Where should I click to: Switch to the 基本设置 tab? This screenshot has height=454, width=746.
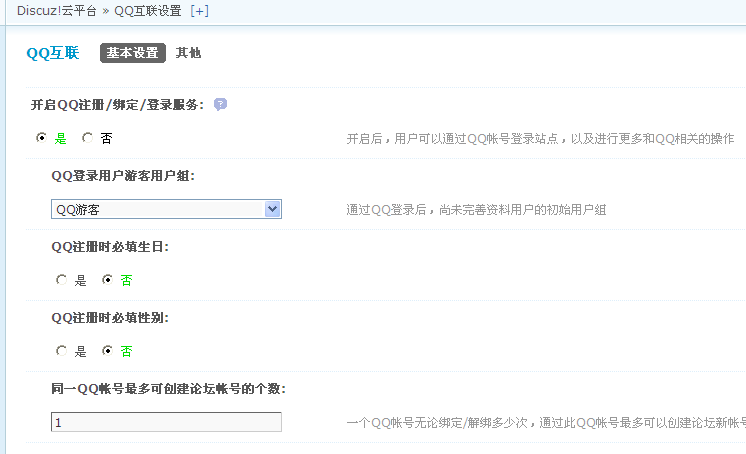coord(133,53)
